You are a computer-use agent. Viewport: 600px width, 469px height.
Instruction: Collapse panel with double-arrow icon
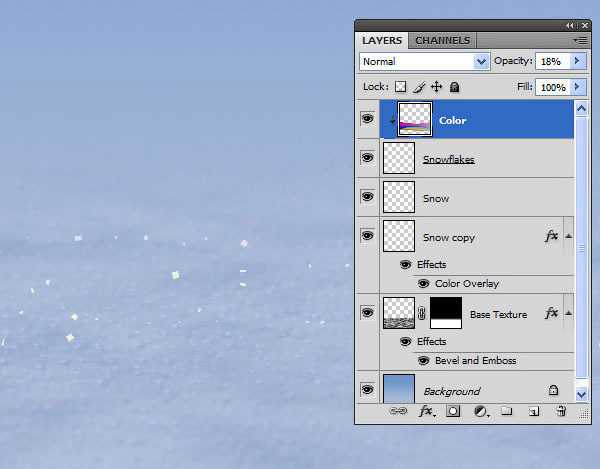pos(569,26)
